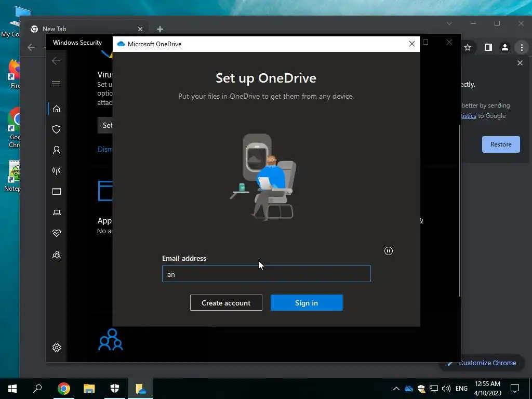Bookmark this page with star icon
The image size is (532, 399).
coord(468,47)
